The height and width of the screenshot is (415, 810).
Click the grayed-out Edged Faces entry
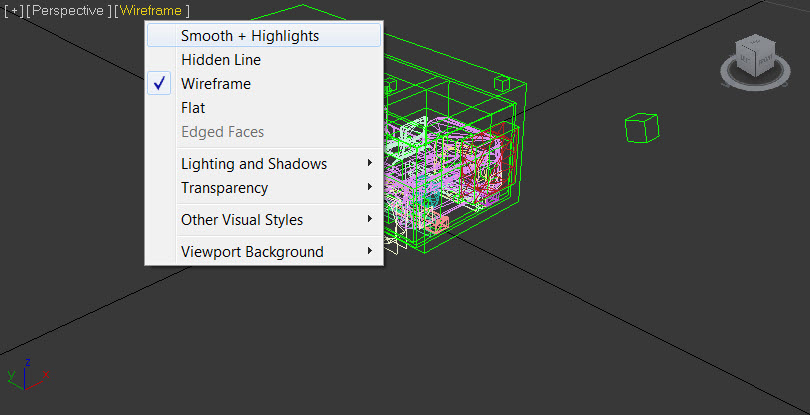(222, 132)
